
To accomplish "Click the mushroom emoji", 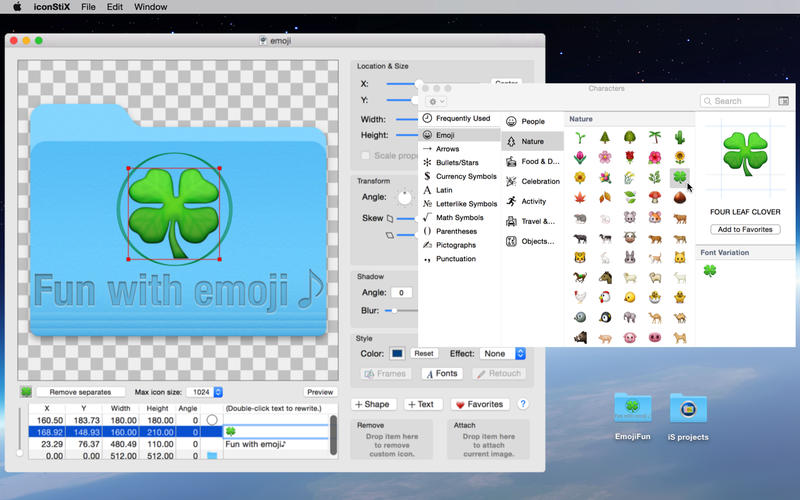I will (654, 197).
